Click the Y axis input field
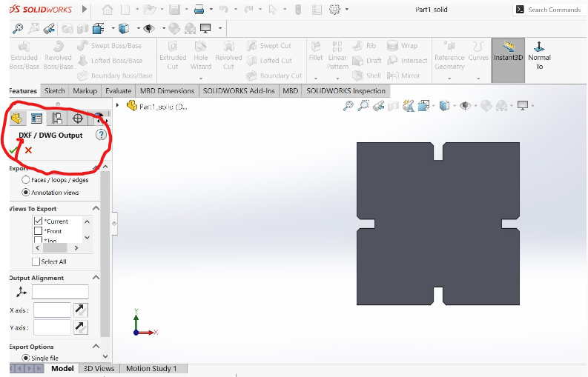 (x=52, y=327)
